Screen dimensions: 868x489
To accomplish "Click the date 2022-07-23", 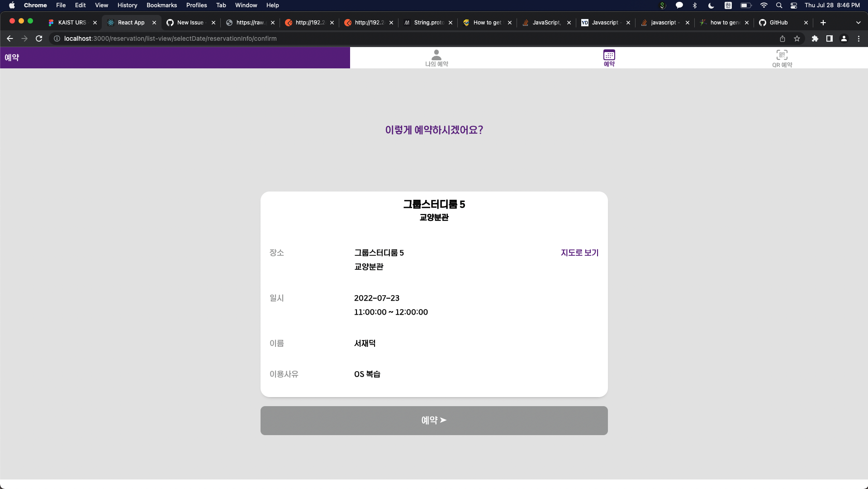I will tap(376, 298).
